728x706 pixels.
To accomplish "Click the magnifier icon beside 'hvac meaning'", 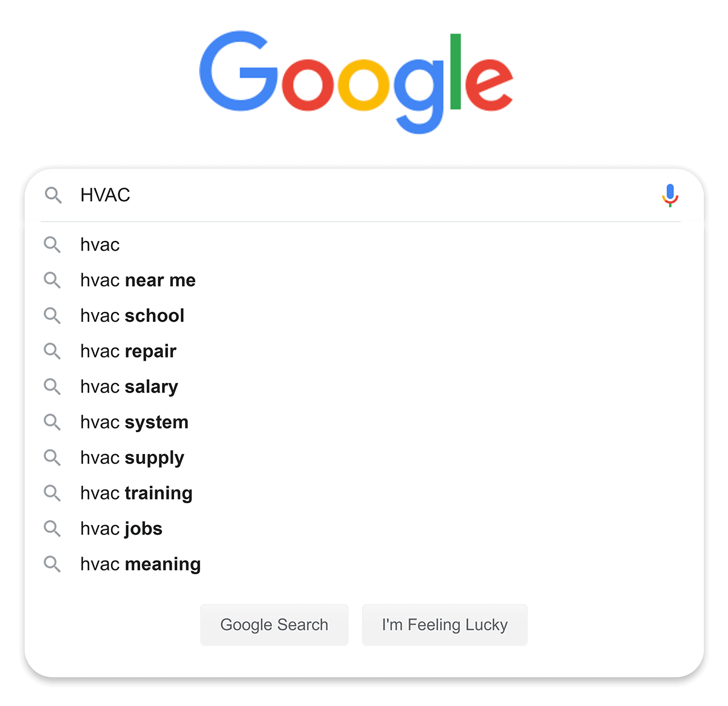I will (53, 565).
